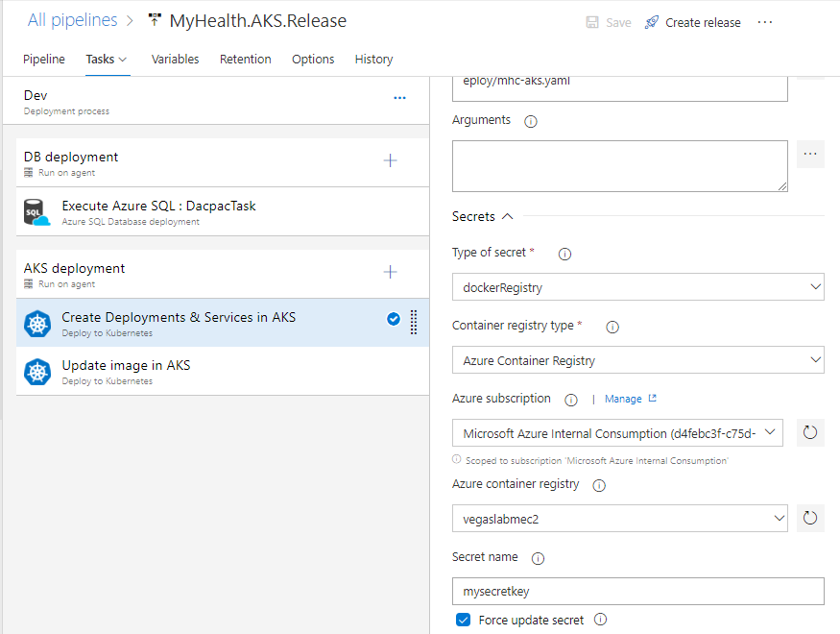Viewport: 840px width, 634px height.
Task: Open the Arguments editor ellipsis button
Action: click(810, 154)
